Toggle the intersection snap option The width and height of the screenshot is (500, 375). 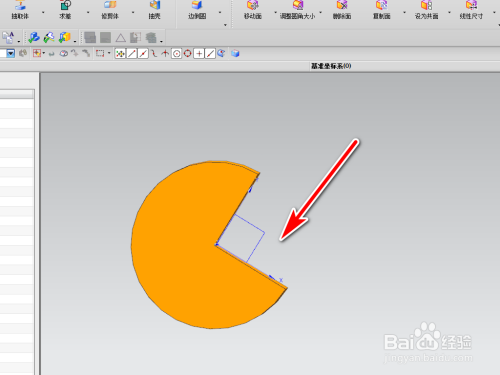click(165, 53)
